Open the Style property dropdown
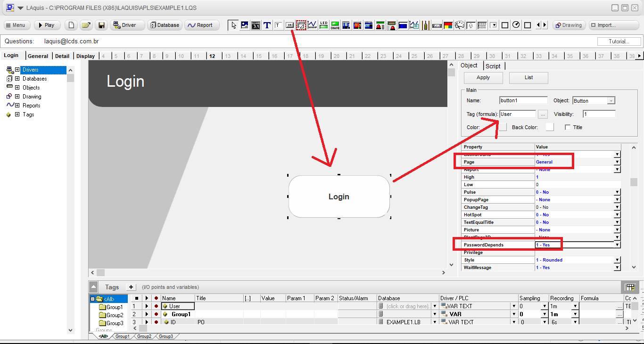Viewport: 644px width, 344px height. coord(617,260)
